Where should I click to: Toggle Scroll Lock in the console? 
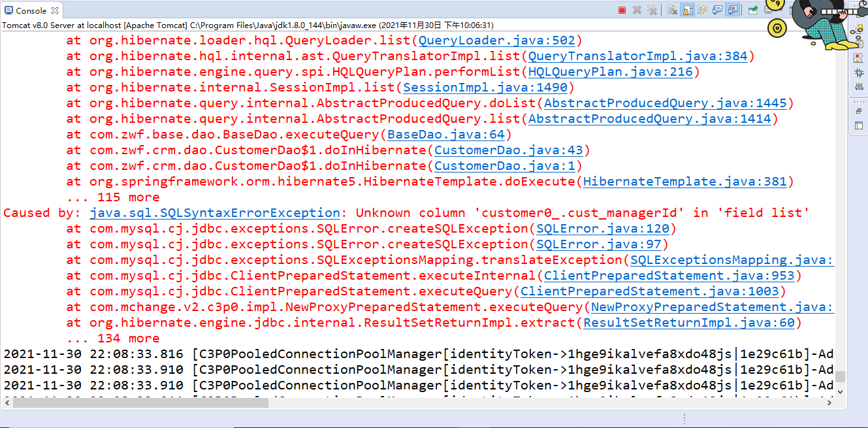[x=687, y=10]
